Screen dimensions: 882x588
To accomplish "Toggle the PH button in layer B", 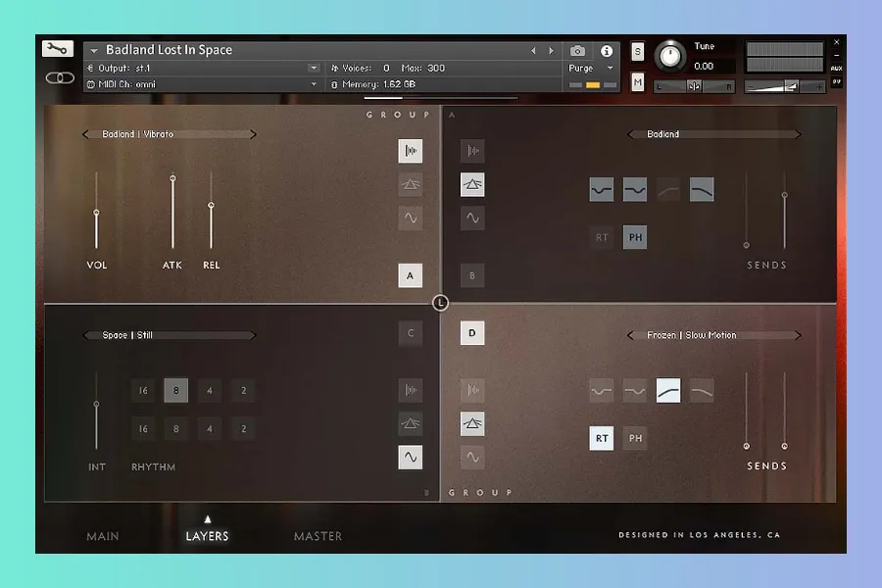I will pos(635,237).
